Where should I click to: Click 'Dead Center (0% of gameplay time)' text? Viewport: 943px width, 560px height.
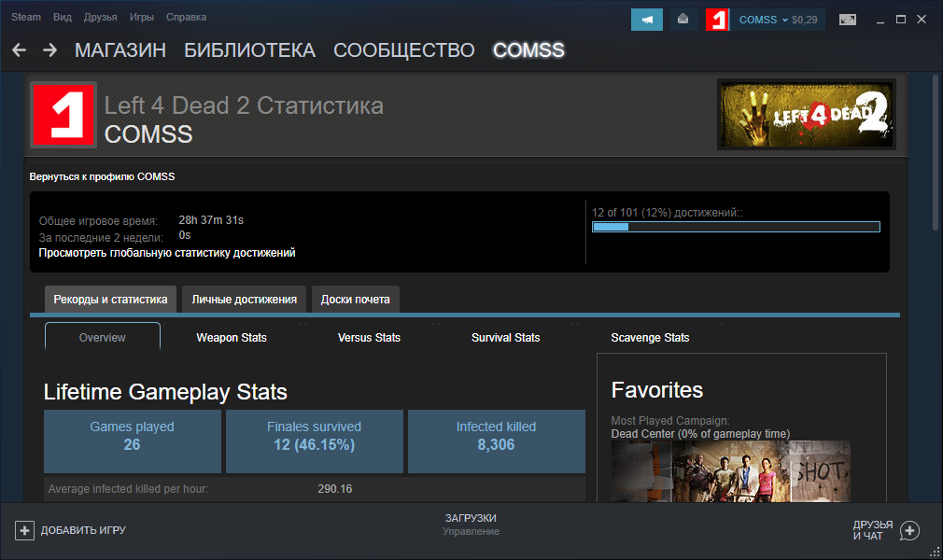click(700, 434)
